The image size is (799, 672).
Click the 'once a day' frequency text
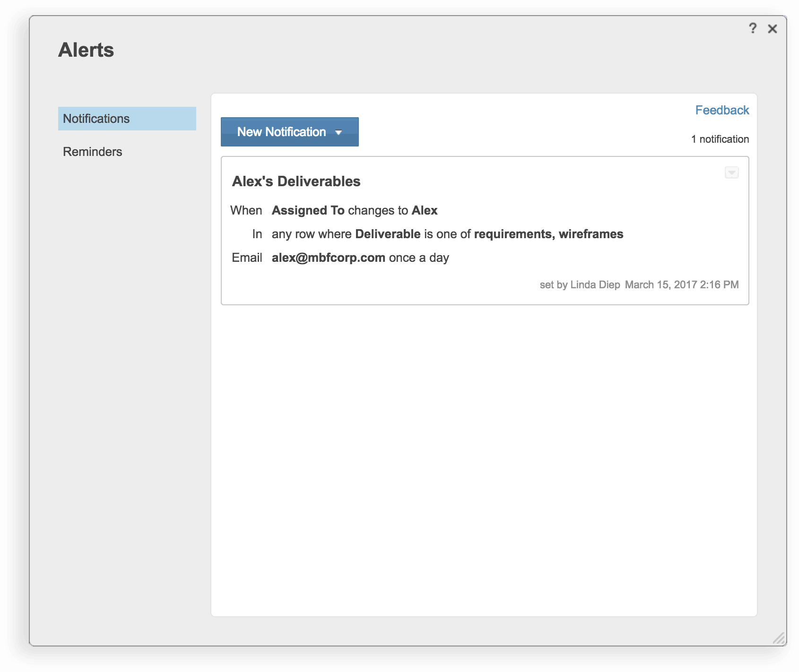pos(419,258)
